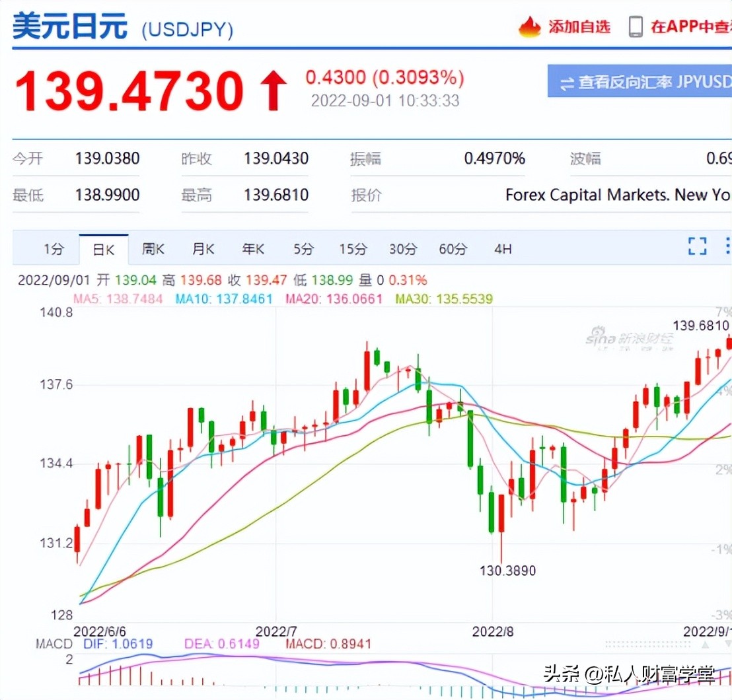The height and width of the screenshot is (700, 732).
Task: Click the 美元日元 title heading
Action: coord(70,26)
